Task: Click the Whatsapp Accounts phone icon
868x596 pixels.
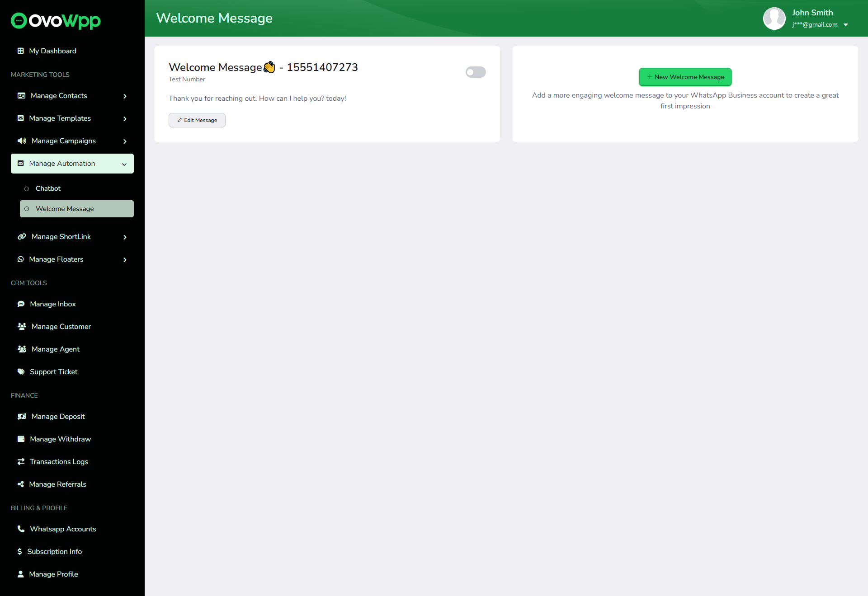Action: point(21,529)
